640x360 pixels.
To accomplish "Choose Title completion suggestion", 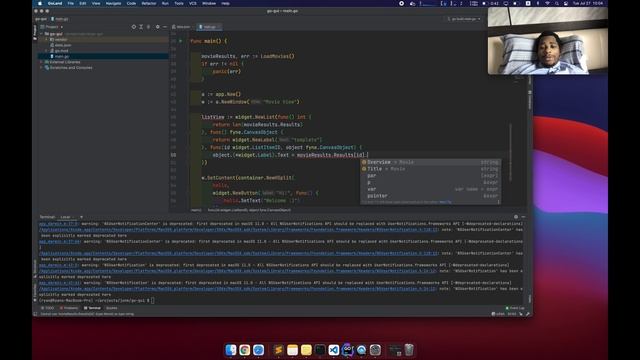I will (430, 169).
